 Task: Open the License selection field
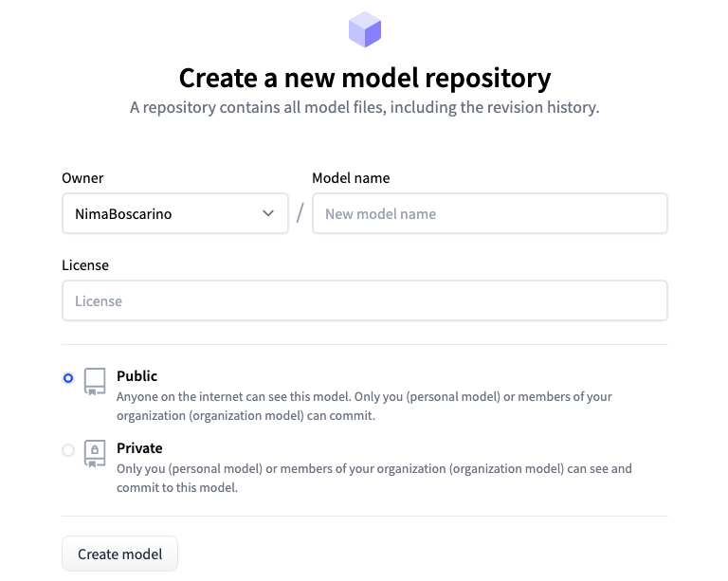click(365, 300)
